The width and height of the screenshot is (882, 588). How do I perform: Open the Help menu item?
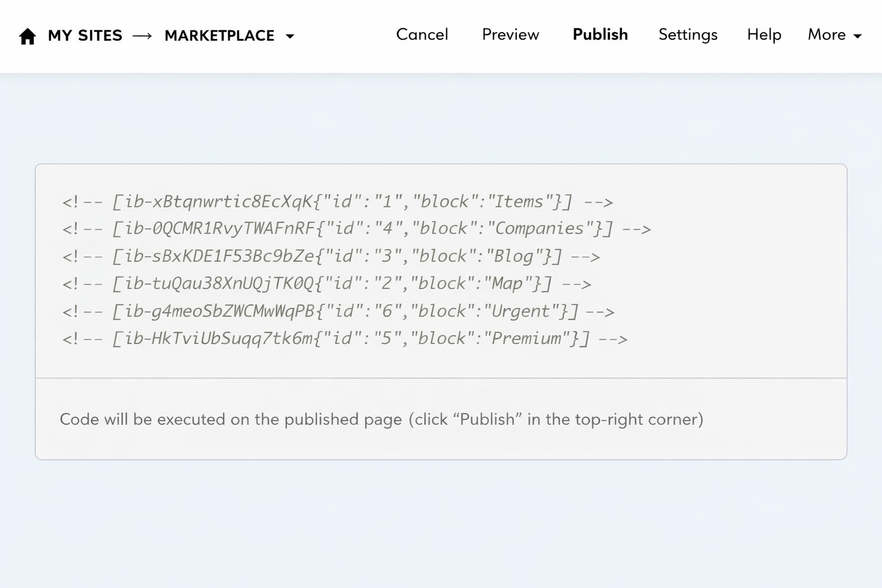coord(764,34)
